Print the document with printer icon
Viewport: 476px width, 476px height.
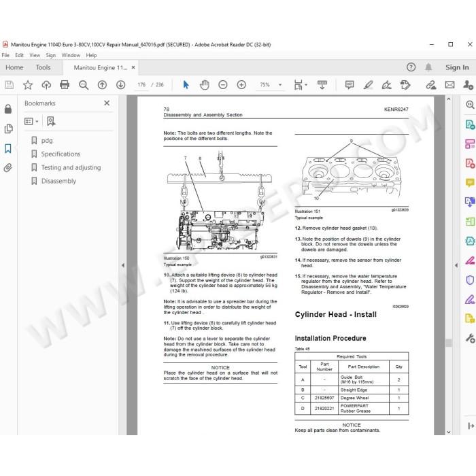click(65, 85)
